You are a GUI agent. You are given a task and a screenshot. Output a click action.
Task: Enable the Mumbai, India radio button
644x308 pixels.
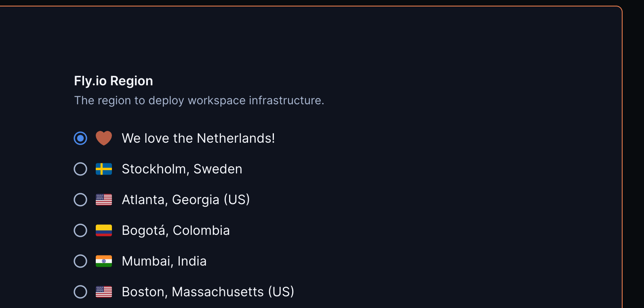(x=80, y=261)
